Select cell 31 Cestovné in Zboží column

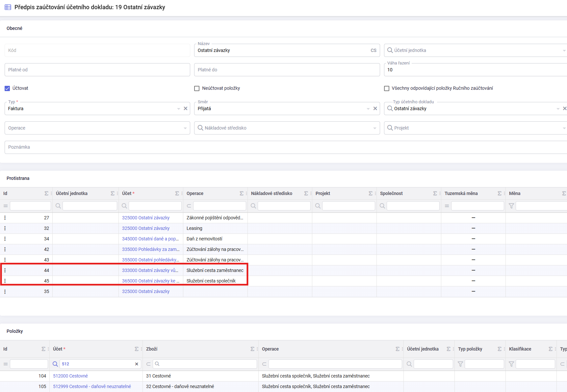click(x=200, y=376)
